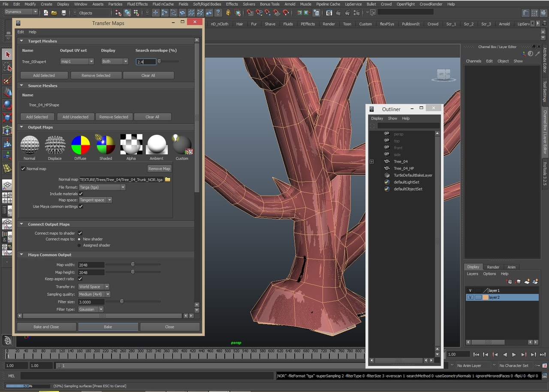Screen dimensions: 549x392
Task: Select the Displace output map icon
Action: tap(55, 145)
